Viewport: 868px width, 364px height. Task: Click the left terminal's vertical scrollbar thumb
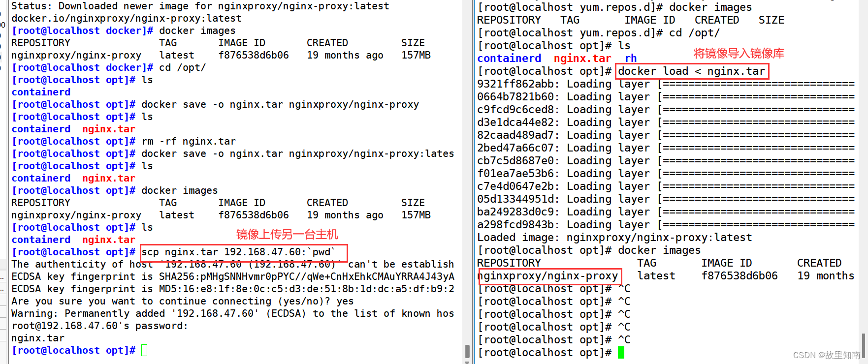pos(467,351)
